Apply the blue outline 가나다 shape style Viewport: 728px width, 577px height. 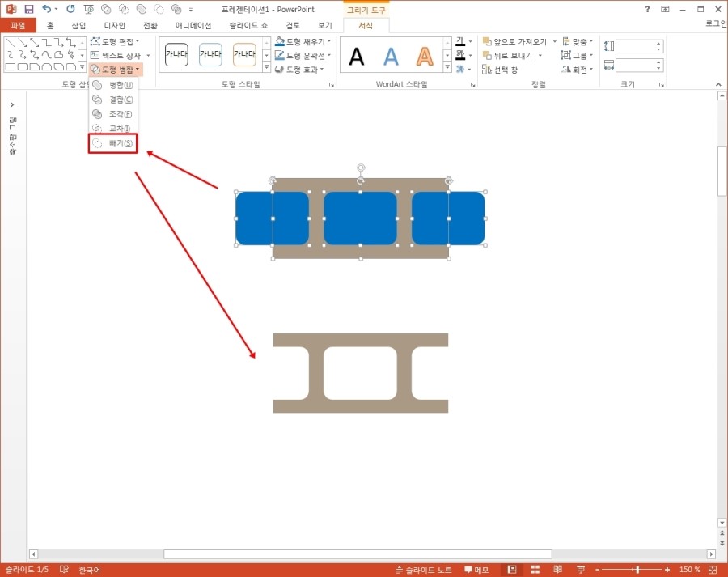point(210,54)
